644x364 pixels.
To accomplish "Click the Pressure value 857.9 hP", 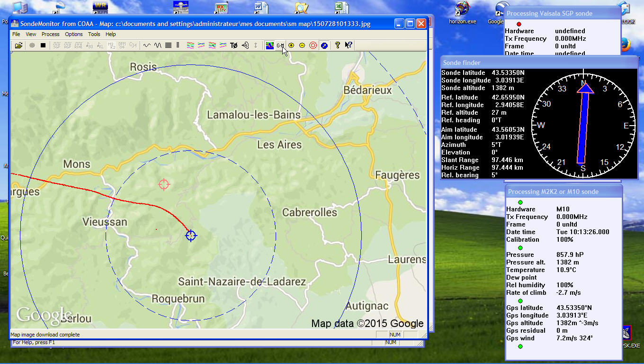I will coord(570,255).
